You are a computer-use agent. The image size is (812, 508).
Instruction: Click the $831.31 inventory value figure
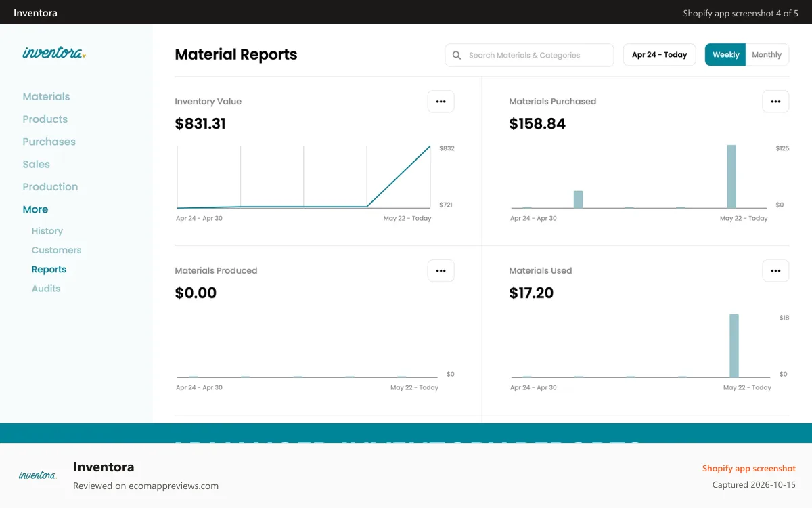[x=200, y=124]
